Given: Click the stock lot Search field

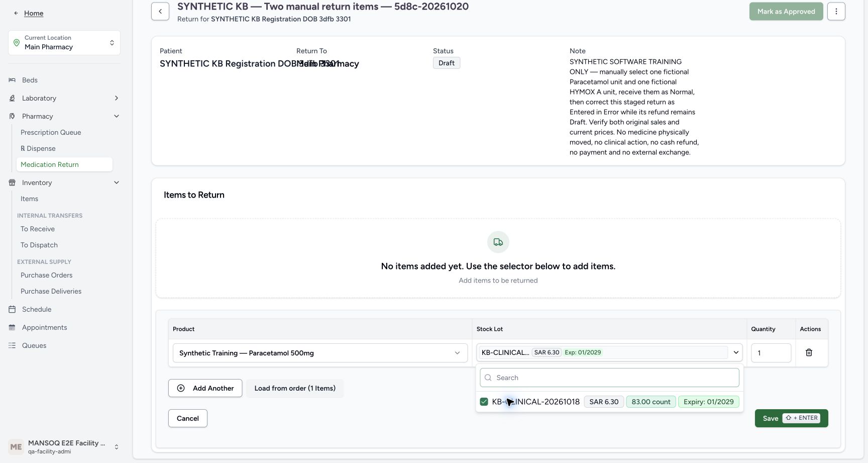Looking at the screenshot, I should pyautogui.click(x=609, y=378).
